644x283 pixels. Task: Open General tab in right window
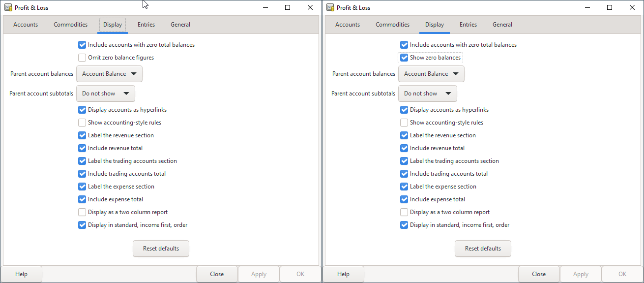tap(502, 25)
